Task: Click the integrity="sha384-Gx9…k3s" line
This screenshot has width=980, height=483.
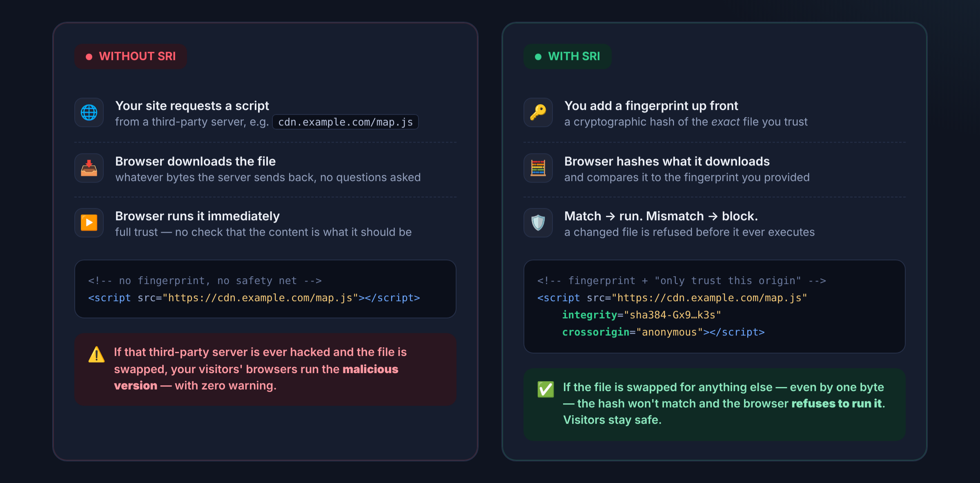Action: [x=641, y=315]
